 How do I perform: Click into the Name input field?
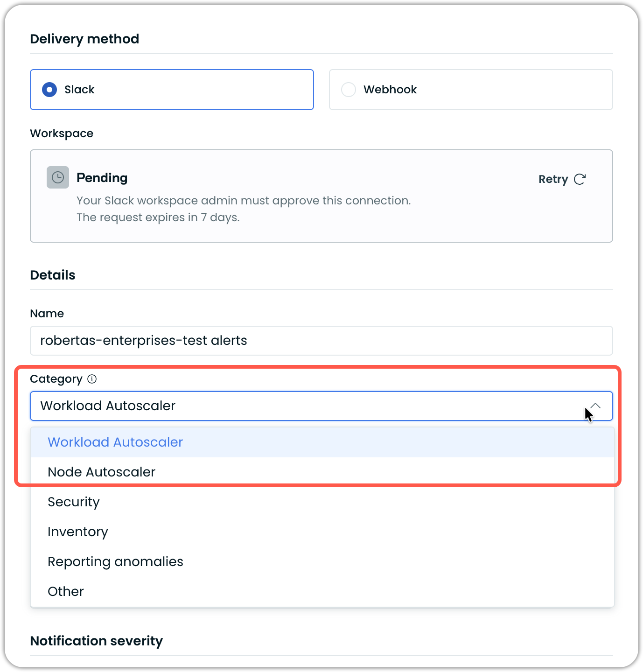coord(321,341)
